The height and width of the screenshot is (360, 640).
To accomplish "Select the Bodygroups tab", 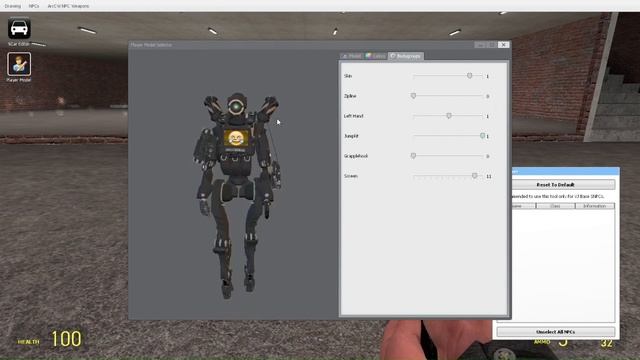I will pos(406,56).
